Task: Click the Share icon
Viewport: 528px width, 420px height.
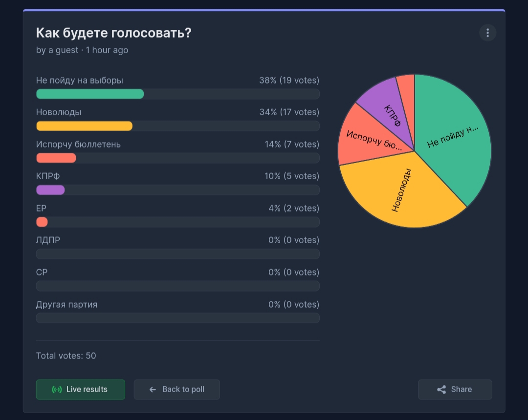Action: click(441, 389)
